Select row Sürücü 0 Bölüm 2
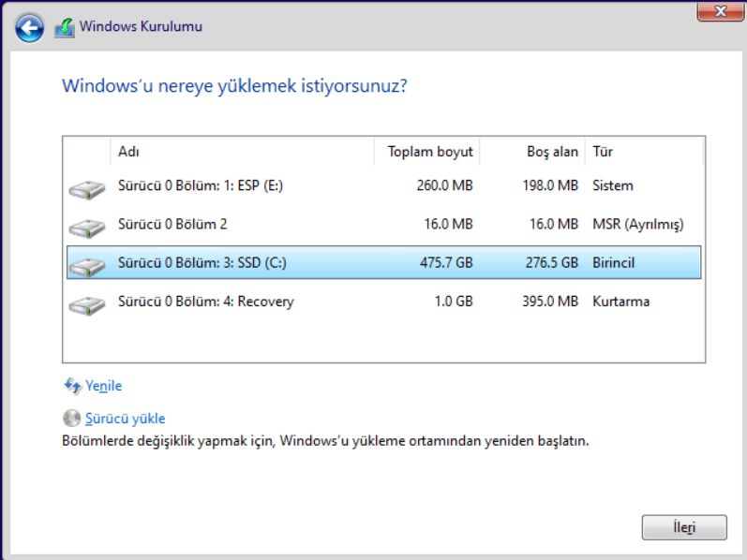The image size is (747, 560). point(384,224)
